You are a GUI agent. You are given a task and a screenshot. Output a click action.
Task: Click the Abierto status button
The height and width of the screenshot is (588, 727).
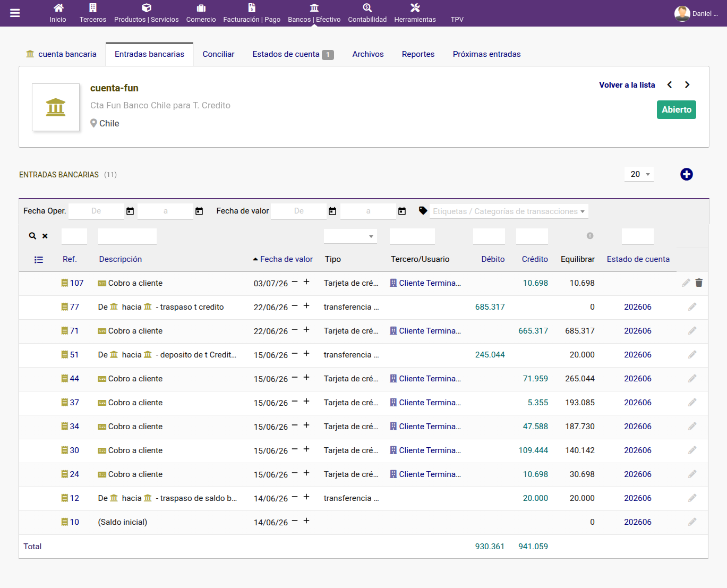(677, 109)
